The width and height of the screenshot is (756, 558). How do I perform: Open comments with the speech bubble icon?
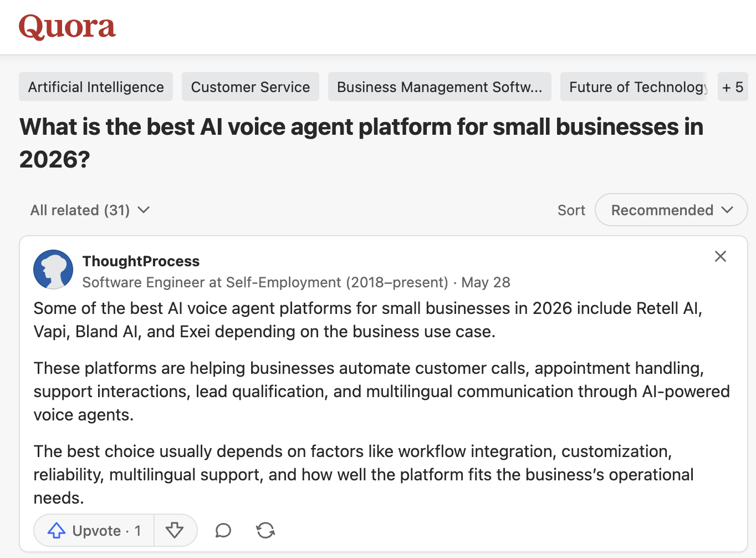click(223, 531)
